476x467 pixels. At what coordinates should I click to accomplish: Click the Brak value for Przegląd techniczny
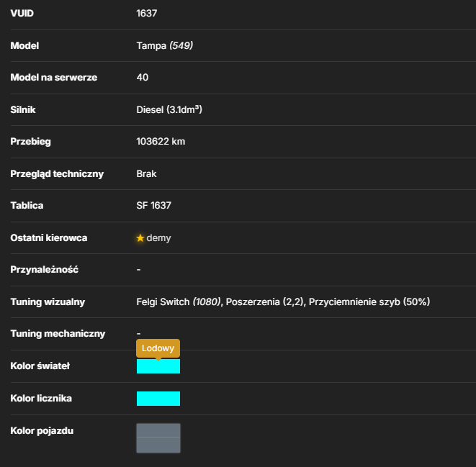click(x=146, y=173)
